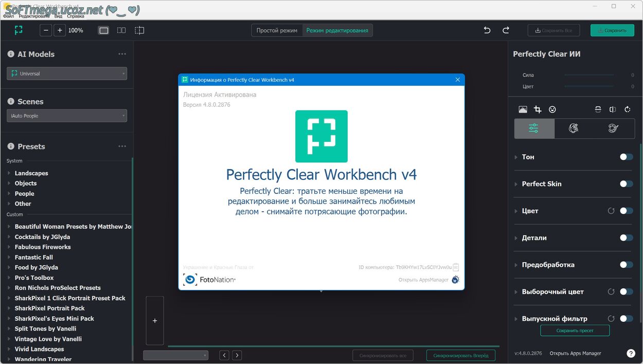Enable the Тон adjustment toggle
The width and height of the screenshot is (643, 364).
pyautogui.click(x=626, y=157)
